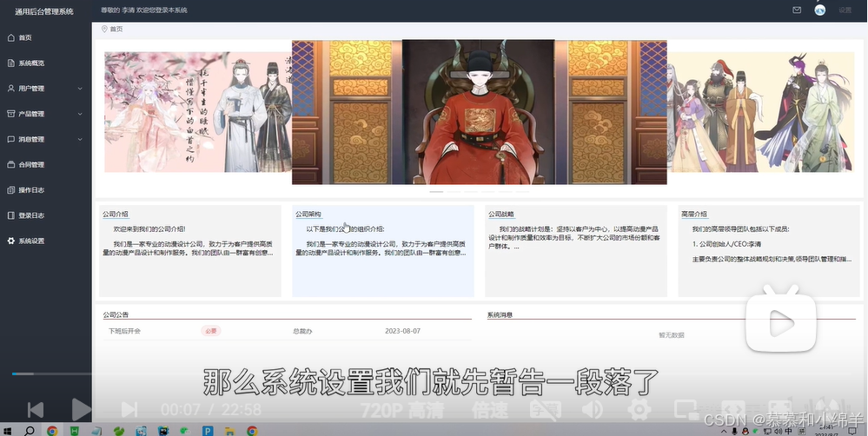868x436 pixels.
Task: Expand the 用户管理 submenu arrow
Action: [80, 89]
